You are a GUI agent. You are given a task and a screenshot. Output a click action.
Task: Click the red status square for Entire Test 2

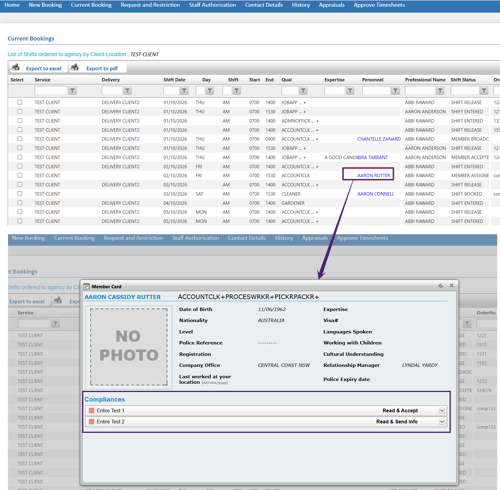tap(91, 422)
